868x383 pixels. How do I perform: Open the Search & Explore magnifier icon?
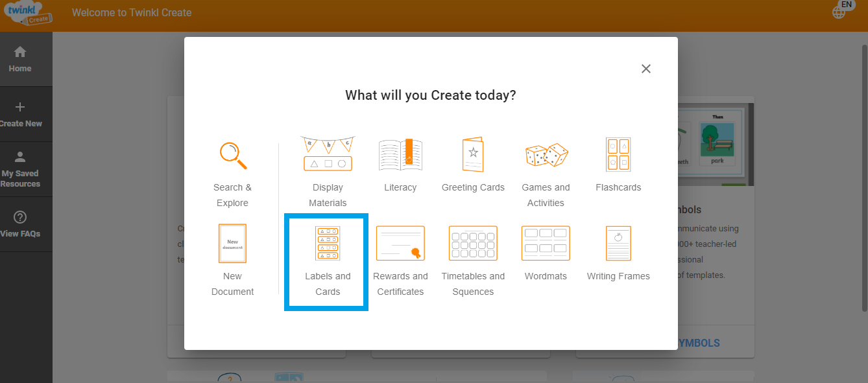[232, 155]
